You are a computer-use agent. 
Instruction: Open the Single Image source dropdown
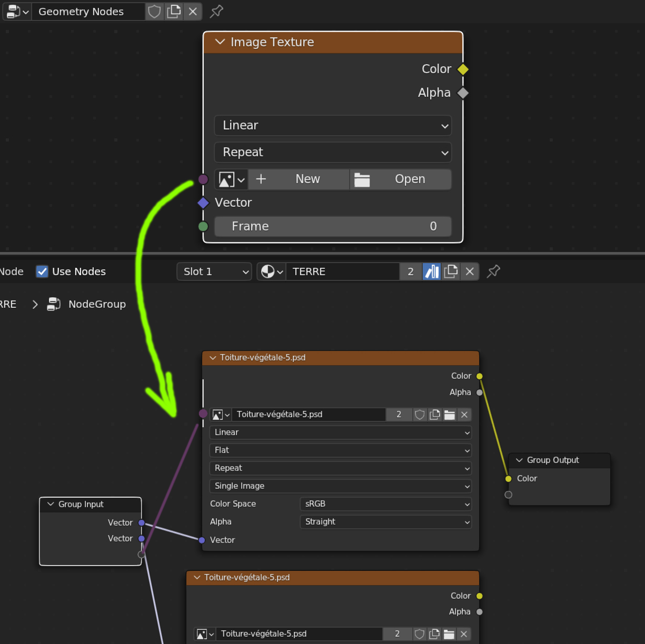click(x=341, y=486)
